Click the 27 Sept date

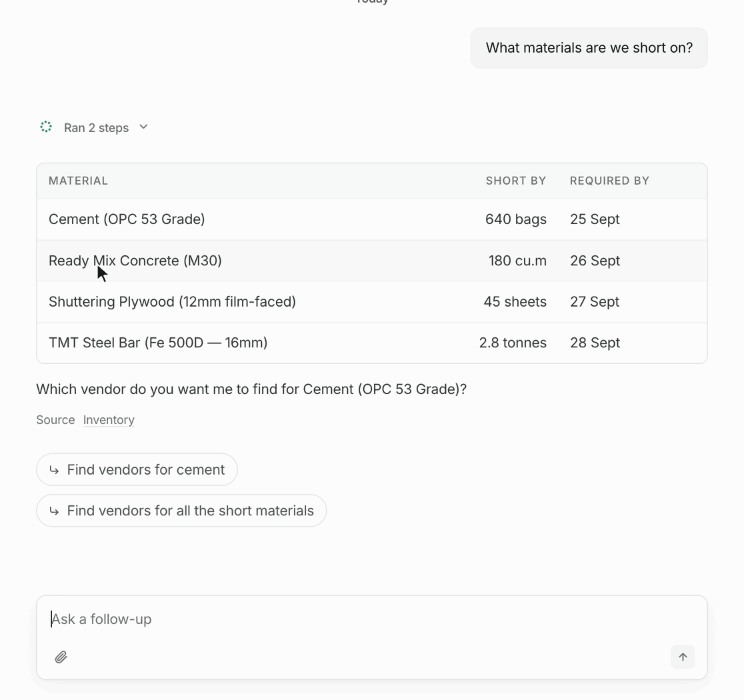pyautogui.click(x=595, y=302)
